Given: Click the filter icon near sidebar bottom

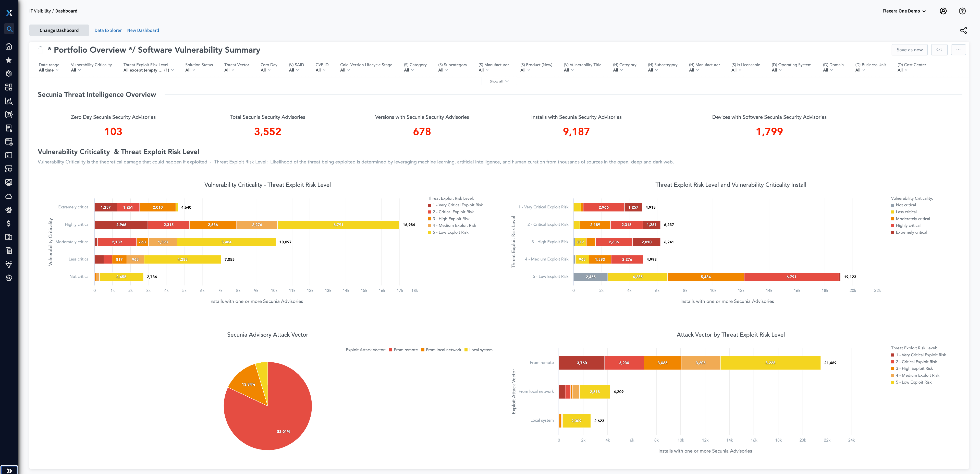Looking at the screenshot, I should point(9,264).
